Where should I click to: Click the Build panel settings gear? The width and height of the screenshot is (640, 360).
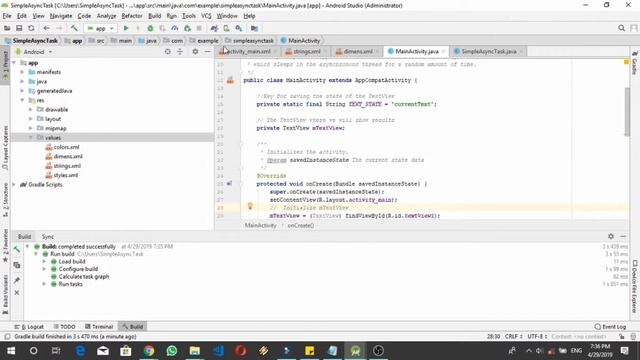(x=611, y=236)
